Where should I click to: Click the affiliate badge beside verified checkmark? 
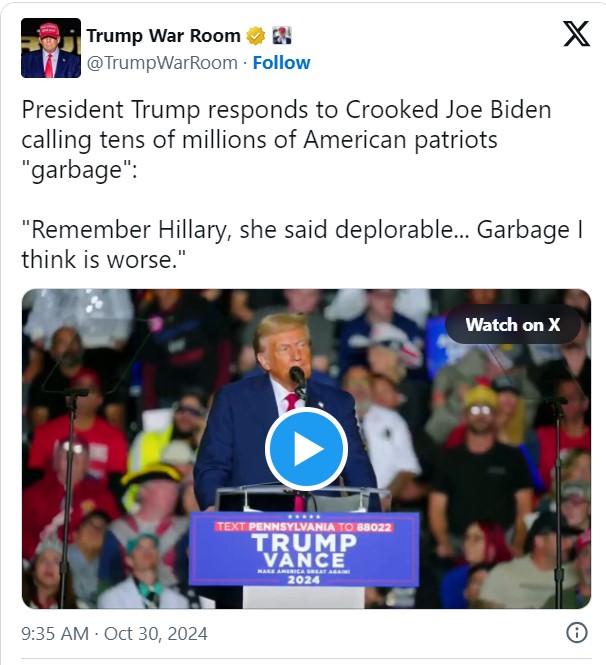tap(282, 36)
